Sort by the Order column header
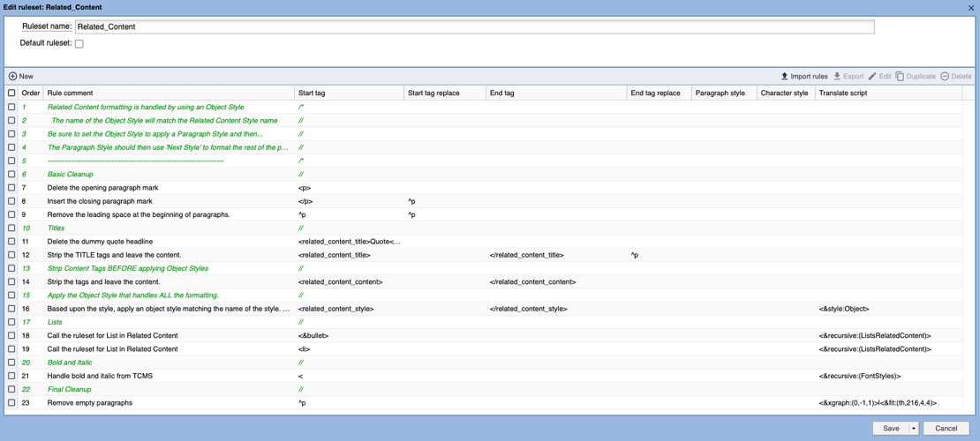This screenshot has width=980, height=441. pos(31,93)
